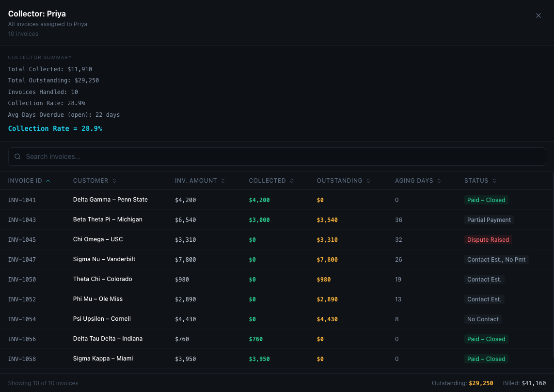Click sort arrows next to Inv. Amount
Image resolution: width=554 pixels, height=392 pixels.
pyautogui.click(x=223, y=181)
